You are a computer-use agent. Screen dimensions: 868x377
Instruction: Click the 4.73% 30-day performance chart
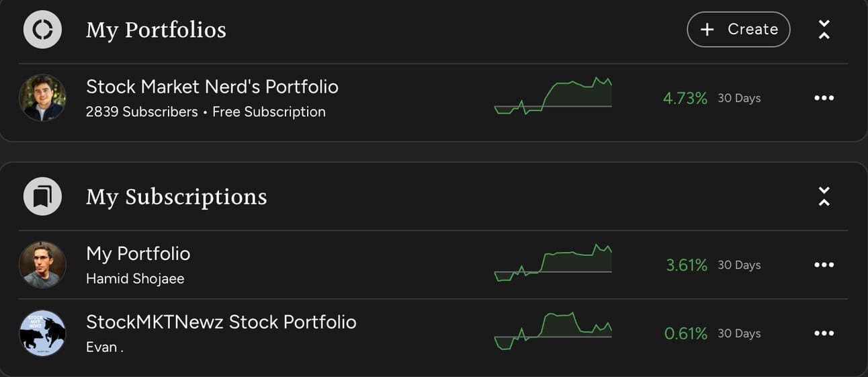[x=553, y=96]
